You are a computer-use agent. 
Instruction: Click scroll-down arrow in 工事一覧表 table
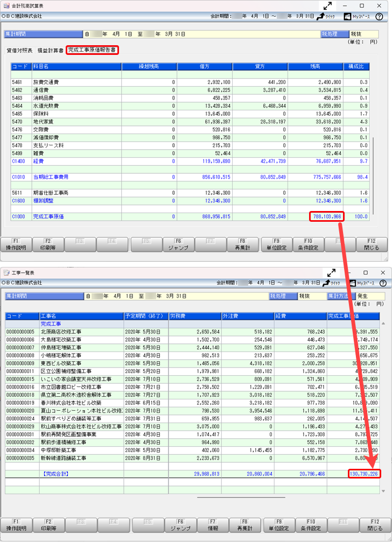383,491
